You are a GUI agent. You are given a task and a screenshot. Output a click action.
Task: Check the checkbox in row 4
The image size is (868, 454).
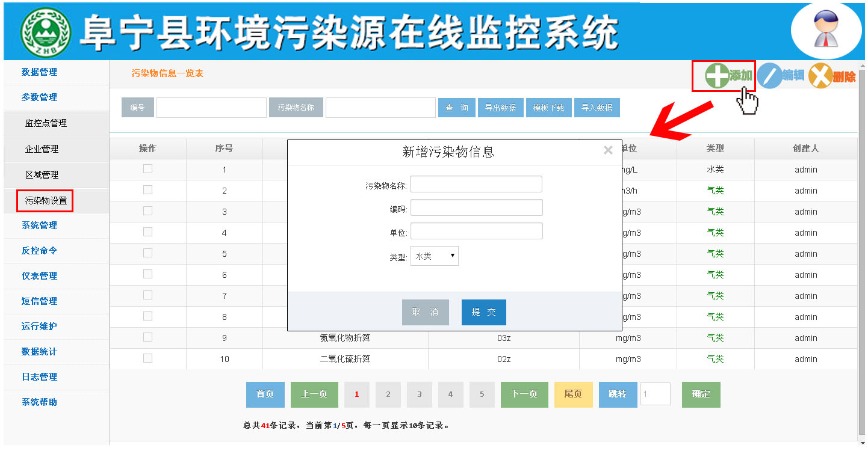(x=147, y=232)
